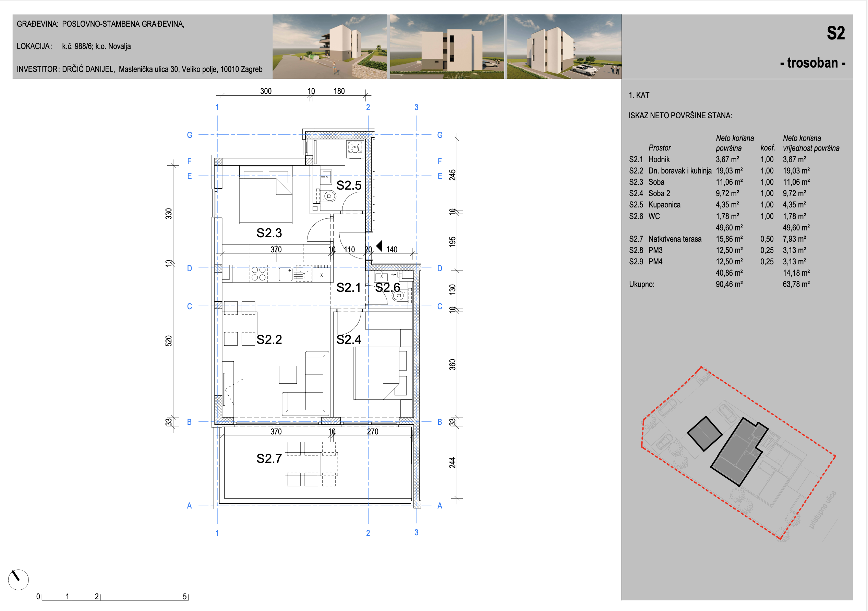Click the S2.4 room label
Image resolution: width=868 pixels, height=611 pixels.
(x=349, y=339)
